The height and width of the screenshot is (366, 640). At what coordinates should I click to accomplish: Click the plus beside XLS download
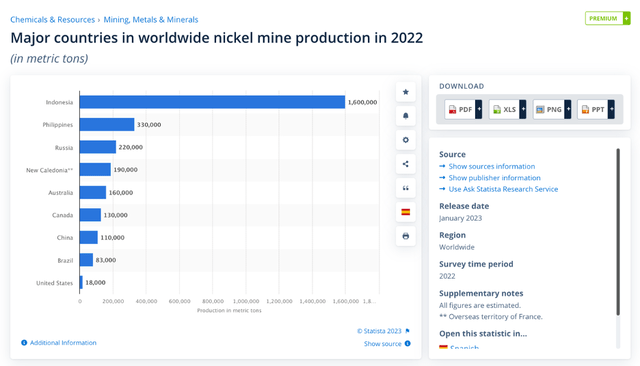tap(523, 109)
